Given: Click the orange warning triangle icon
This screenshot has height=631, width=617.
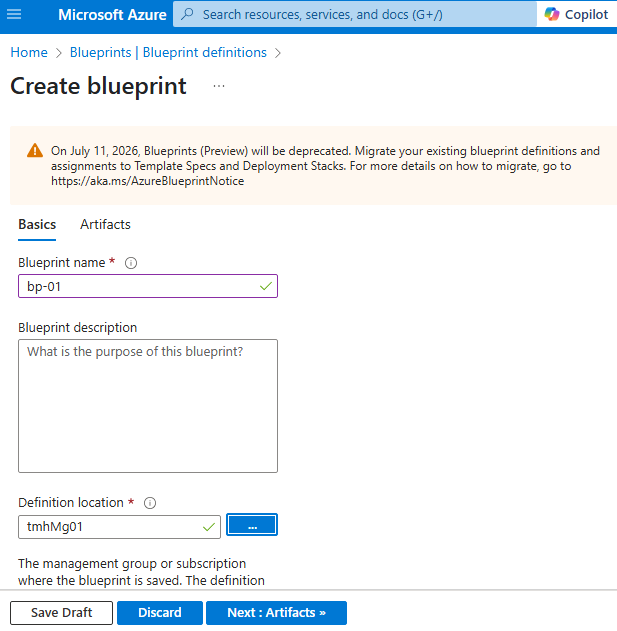Looking at the screenshot, I should pyautogui.click(x=35, y=151).
